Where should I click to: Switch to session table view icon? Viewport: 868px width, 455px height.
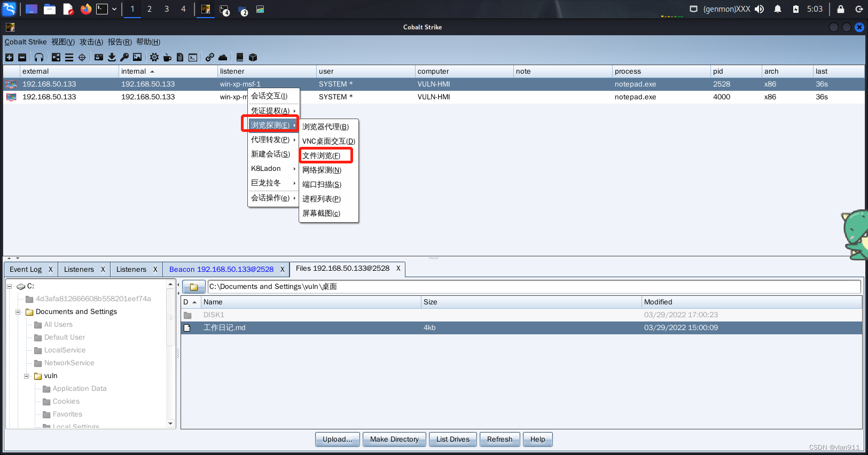(x=69, y=57)
